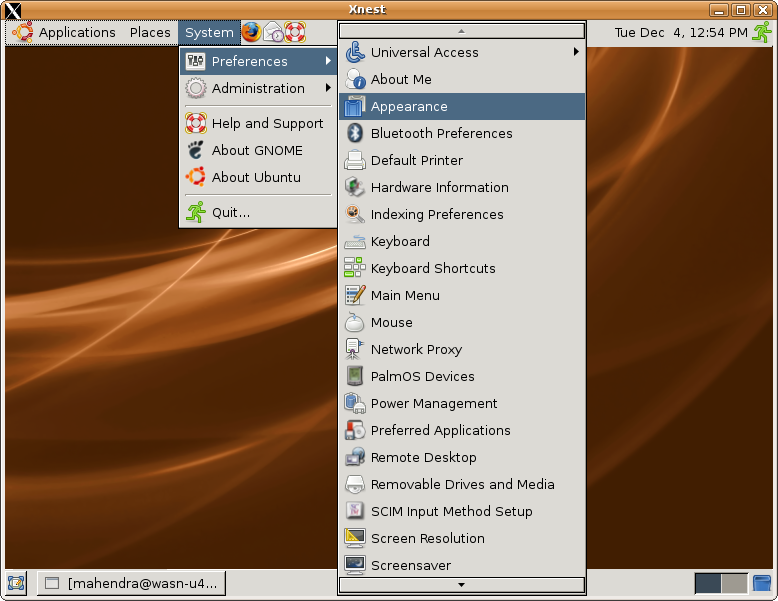Open About Ubuntu
The height and width of the screenshot is (601, 778).
click(x=258, y=177)
